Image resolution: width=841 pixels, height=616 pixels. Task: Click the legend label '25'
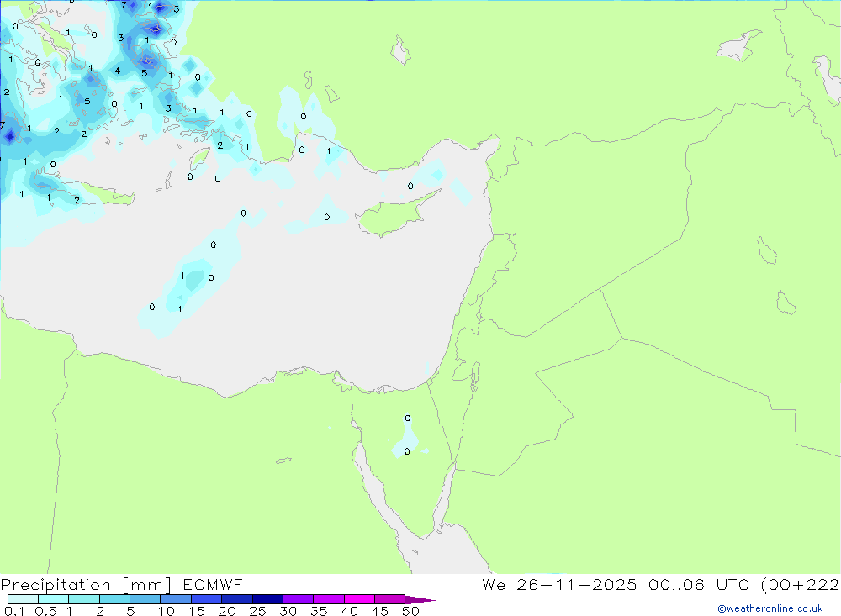[x=257, y=611]
